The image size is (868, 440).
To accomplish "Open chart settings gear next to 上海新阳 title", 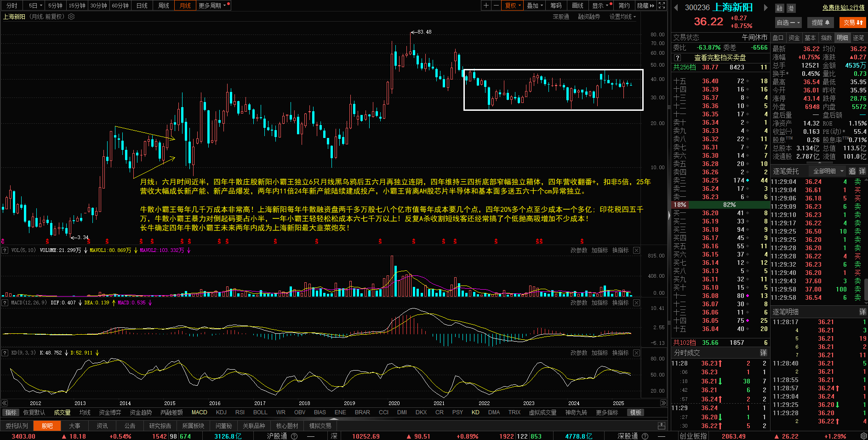I will (x=71, y=17).
